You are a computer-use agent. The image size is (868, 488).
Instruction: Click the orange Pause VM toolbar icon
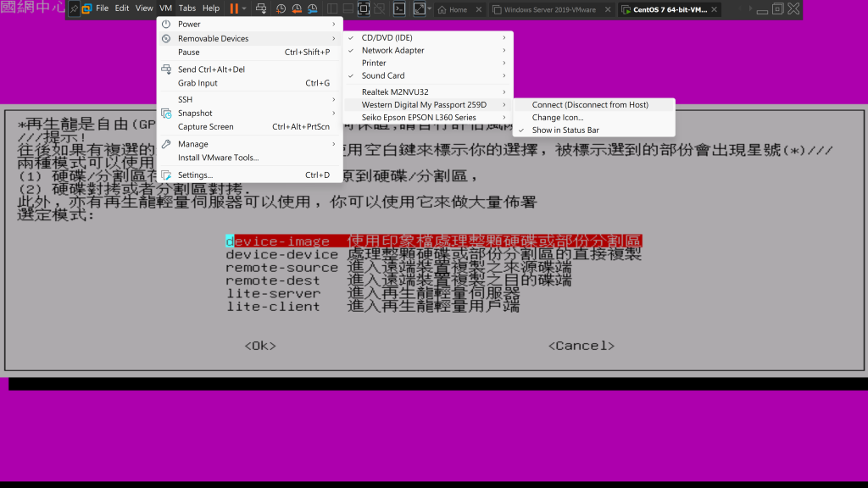tap(233, 8)
